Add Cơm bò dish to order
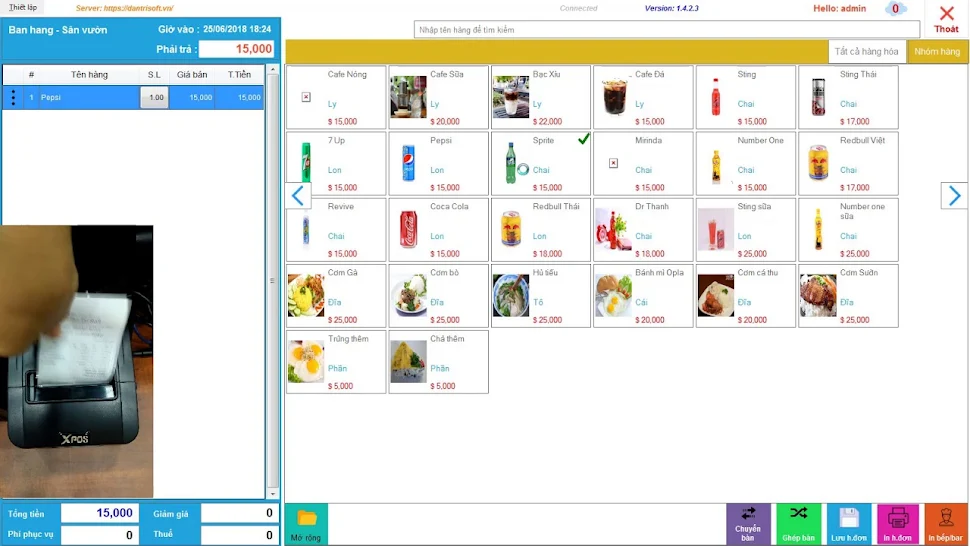This screenshot has height=546, width=970. tap(439, 296)
